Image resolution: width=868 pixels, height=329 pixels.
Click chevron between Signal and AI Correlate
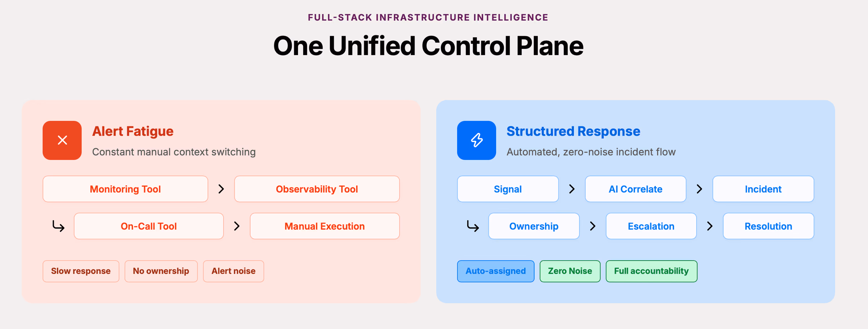pos(572,189)
